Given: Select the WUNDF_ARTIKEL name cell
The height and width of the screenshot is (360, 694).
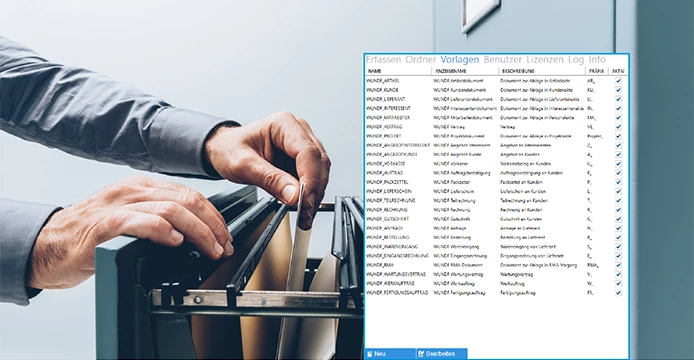Looking at the screenshot, I should (x=383, y=81).
